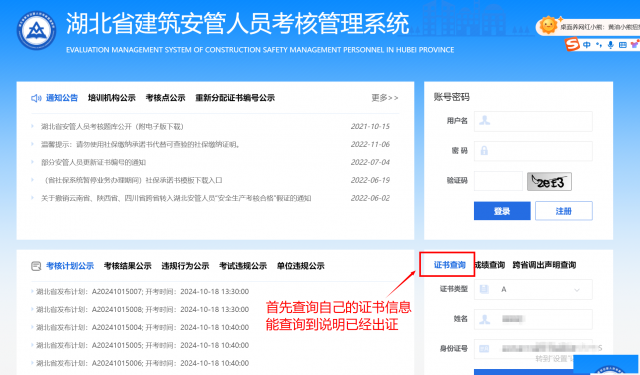Click the lock icon in 密码 field
Image resolution: width=640 pixels, height=375 pixels.
(x=484, y=151)
